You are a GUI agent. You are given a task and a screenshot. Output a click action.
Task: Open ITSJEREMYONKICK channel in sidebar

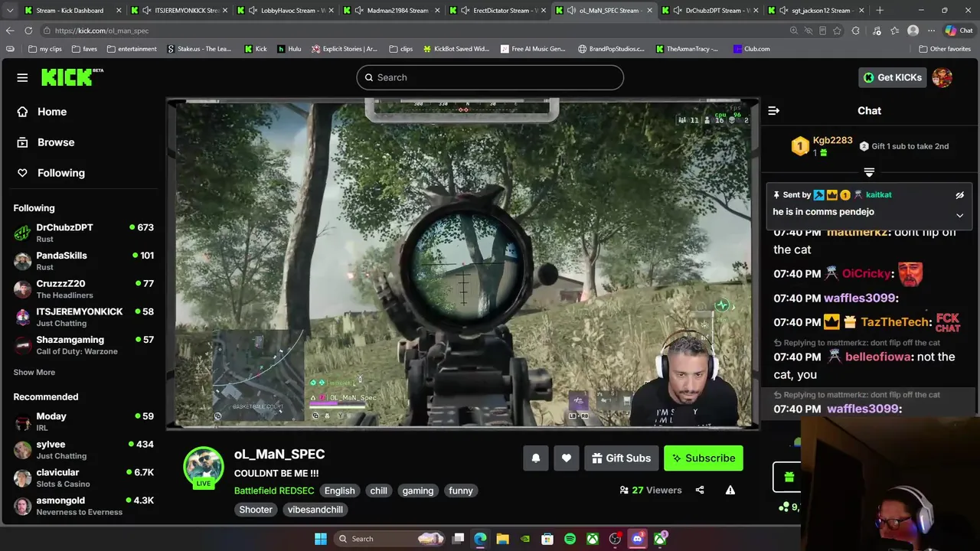tap(83, 317)
